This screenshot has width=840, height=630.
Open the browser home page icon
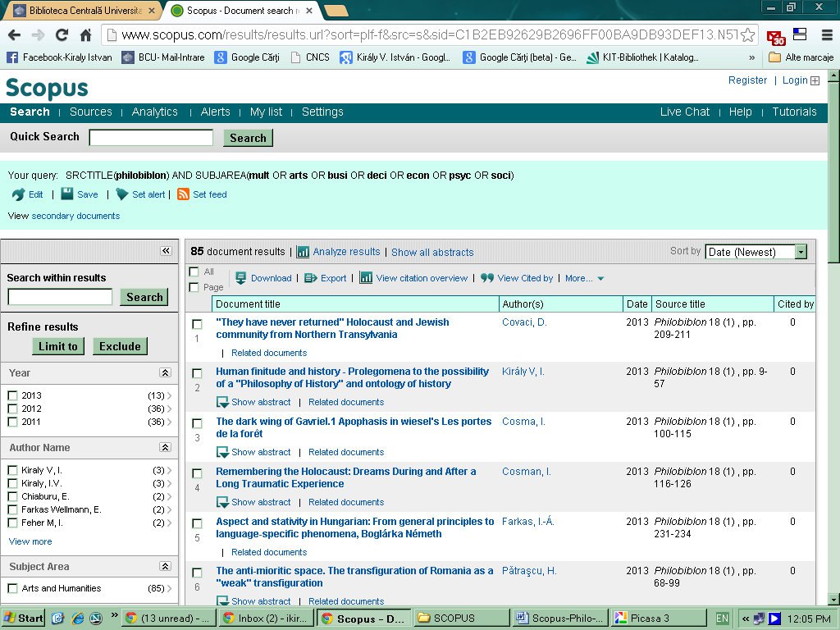[x=85, y=35]
